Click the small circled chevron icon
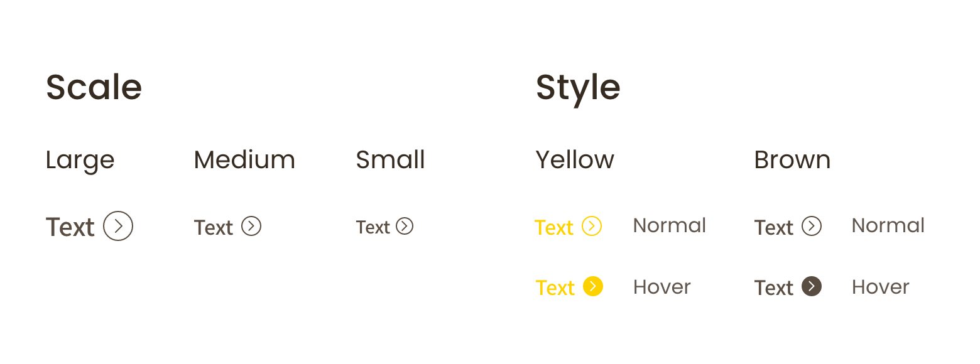Viewport: 980px width, 364px height. click(405, 226)
